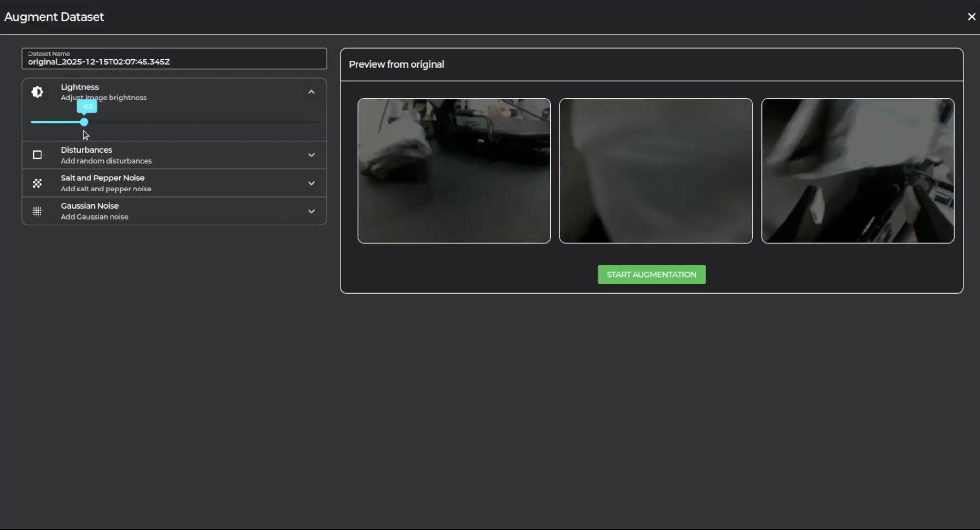
Task: Click the Dataset Name input field
Action: point(174,62)
